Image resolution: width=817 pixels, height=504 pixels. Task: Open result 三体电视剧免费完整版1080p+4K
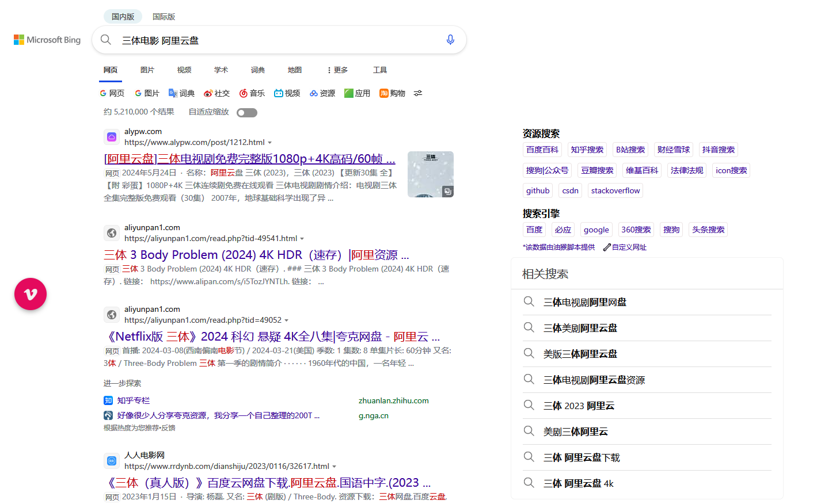249,159
